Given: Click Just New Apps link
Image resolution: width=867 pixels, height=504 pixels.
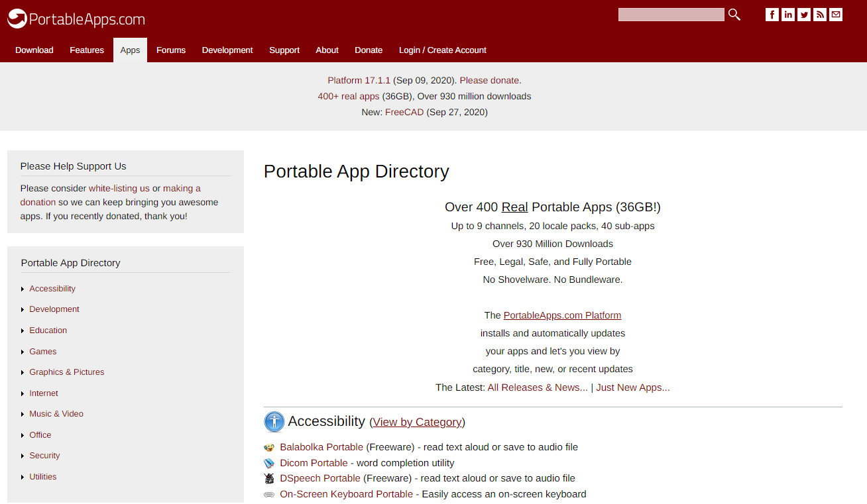Looking at the screenshot, I should click(633, 387).
